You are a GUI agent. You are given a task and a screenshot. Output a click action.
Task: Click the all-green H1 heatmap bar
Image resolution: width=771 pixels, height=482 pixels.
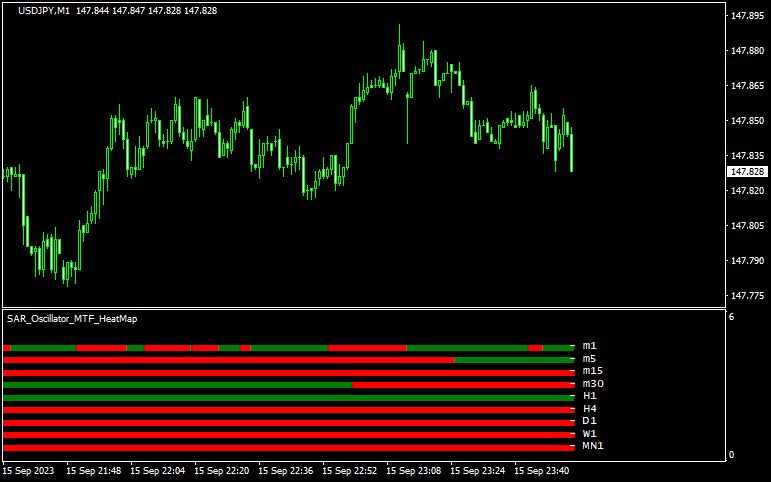tap(289, 397)
